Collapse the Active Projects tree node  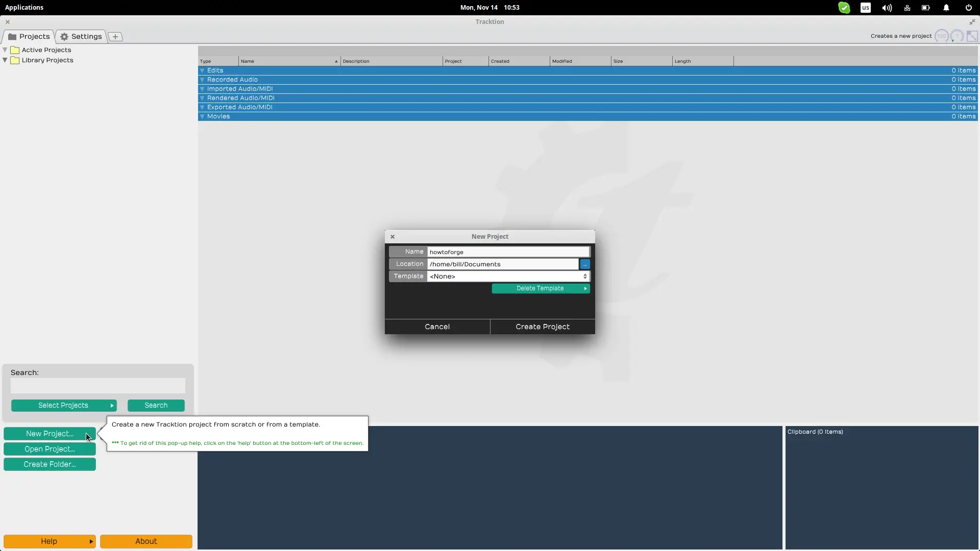tap(5, 50)
